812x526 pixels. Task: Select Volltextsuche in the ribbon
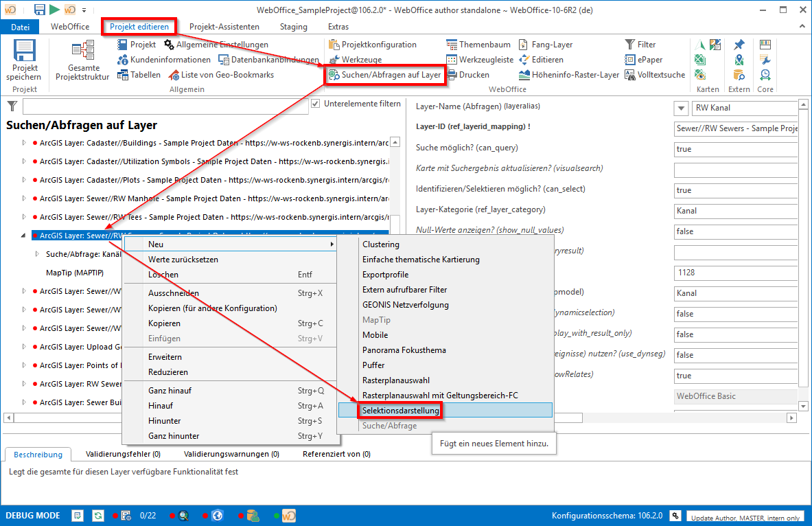(x=655, y=75)
